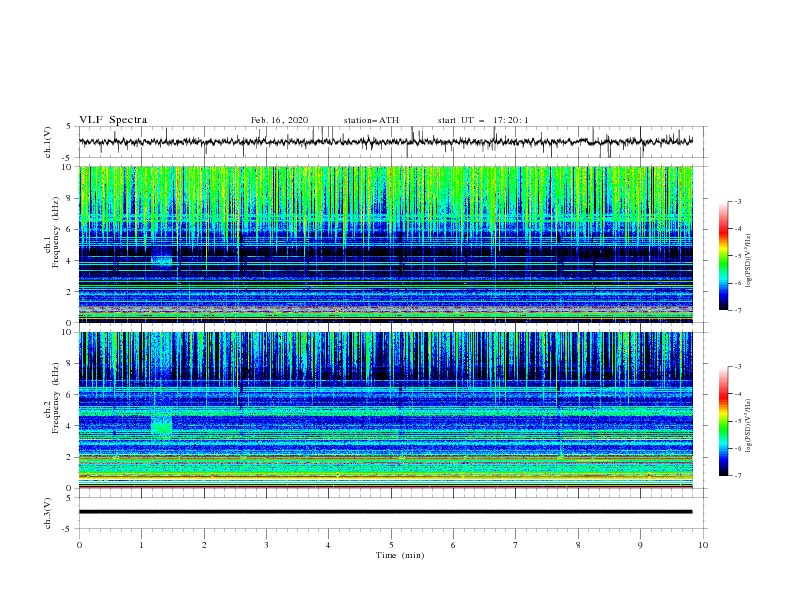
Task: Click the "6" minute tick on time axis
Action: tap(453, 545)
